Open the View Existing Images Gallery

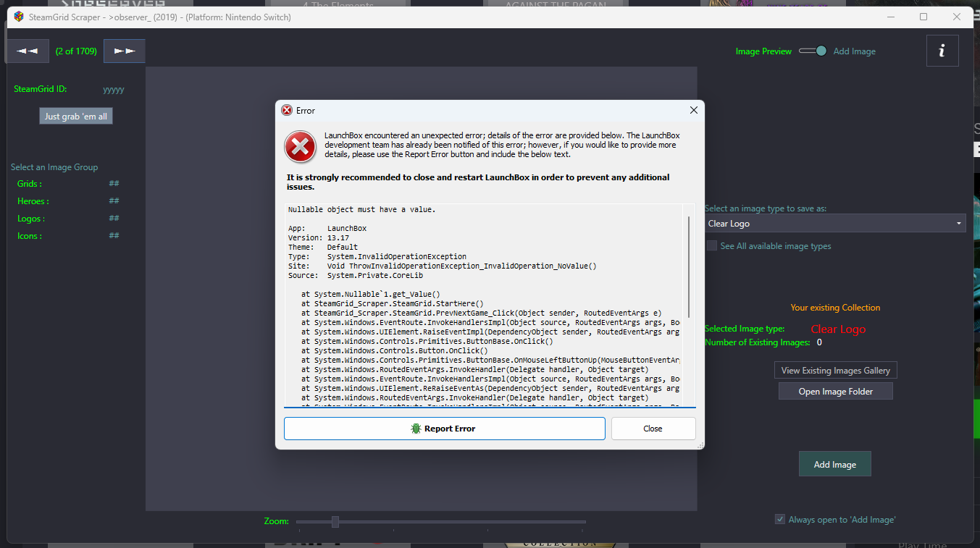tap(835, 370)
